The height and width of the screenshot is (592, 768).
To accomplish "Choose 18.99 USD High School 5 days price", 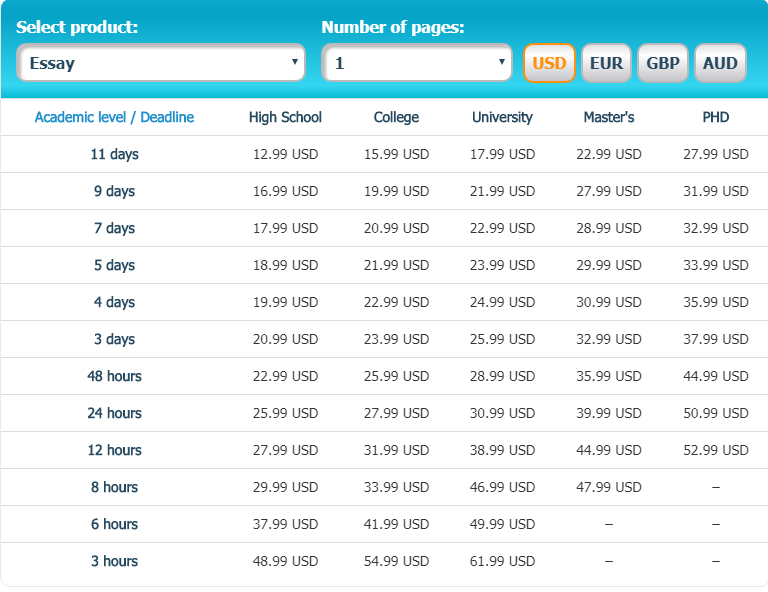I will point(285,265).
